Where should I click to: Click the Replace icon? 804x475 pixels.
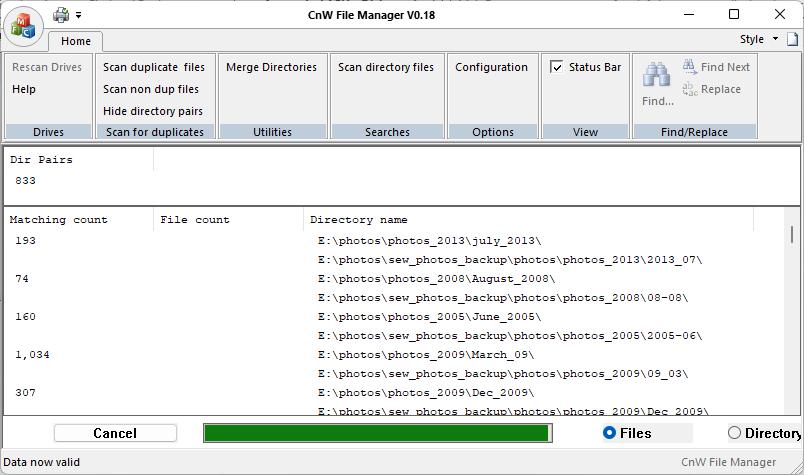[x=690, y=89]
